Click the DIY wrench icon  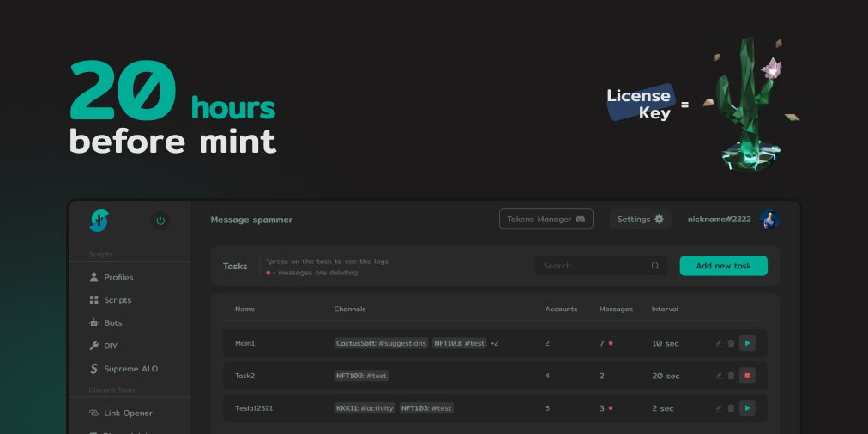tap(93, 346)
